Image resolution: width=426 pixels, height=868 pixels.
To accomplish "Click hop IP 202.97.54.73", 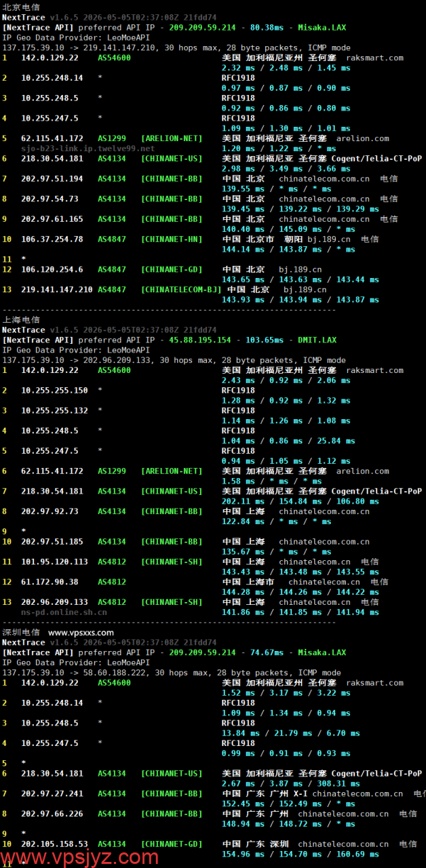I will (50, 199).
